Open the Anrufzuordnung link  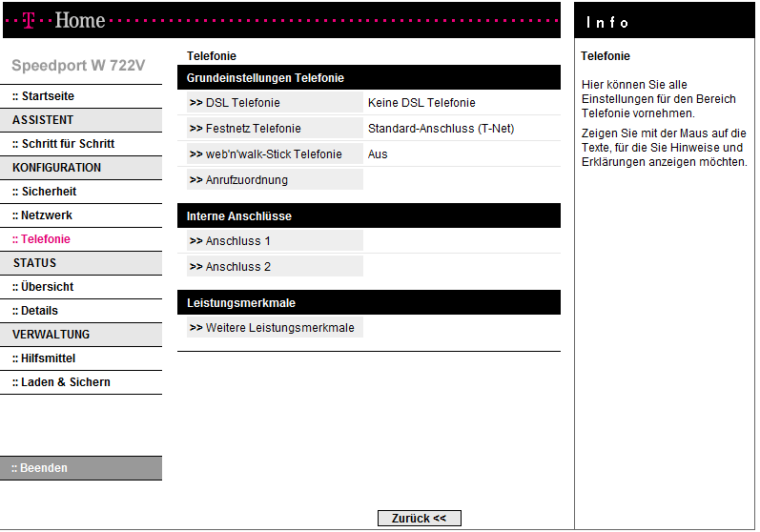click(x=246, y=180)
